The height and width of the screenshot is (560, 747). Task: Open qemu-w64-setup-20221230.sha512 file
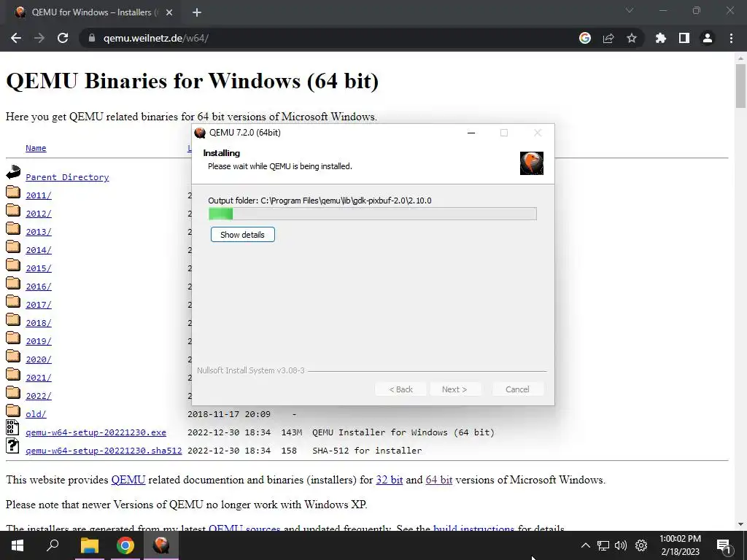[104, 451]
